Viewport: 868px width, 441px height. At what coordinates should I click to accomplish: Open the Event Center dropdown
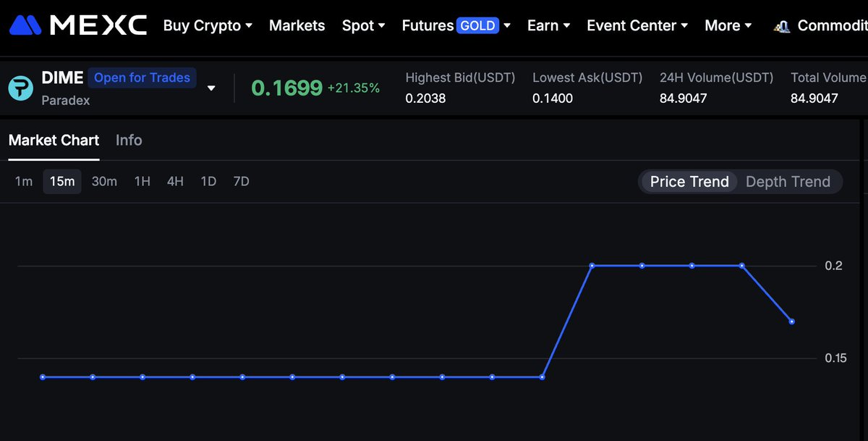point(637,25)
